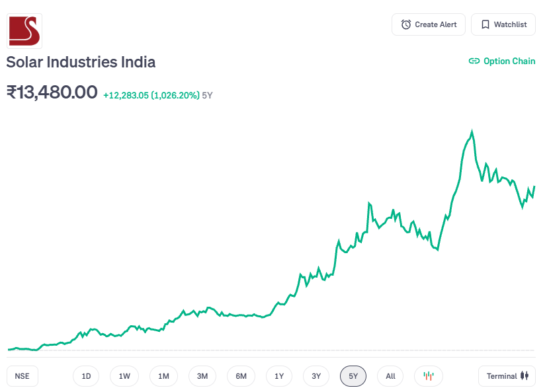
Task: Click the Solar Industries company logo
Action: tap(24, 30)
